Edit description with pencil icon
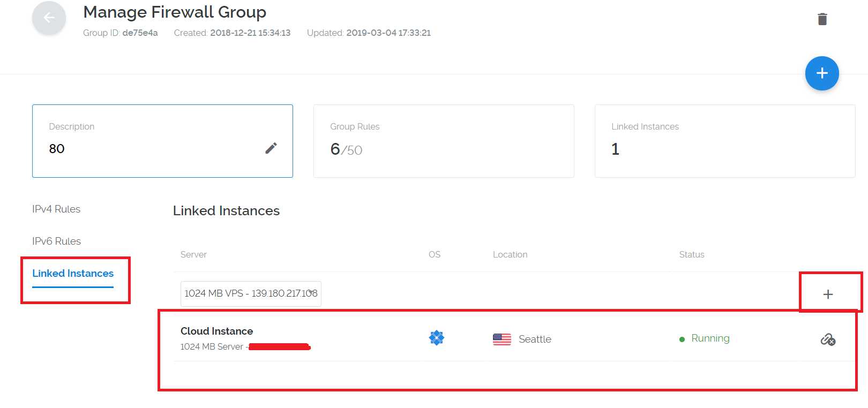868x408 pixels. (271, 148)
